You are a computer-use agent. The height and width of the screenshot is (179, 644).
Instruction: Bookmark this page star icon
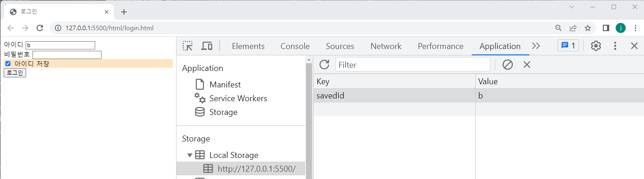click(x=588, y=28)
